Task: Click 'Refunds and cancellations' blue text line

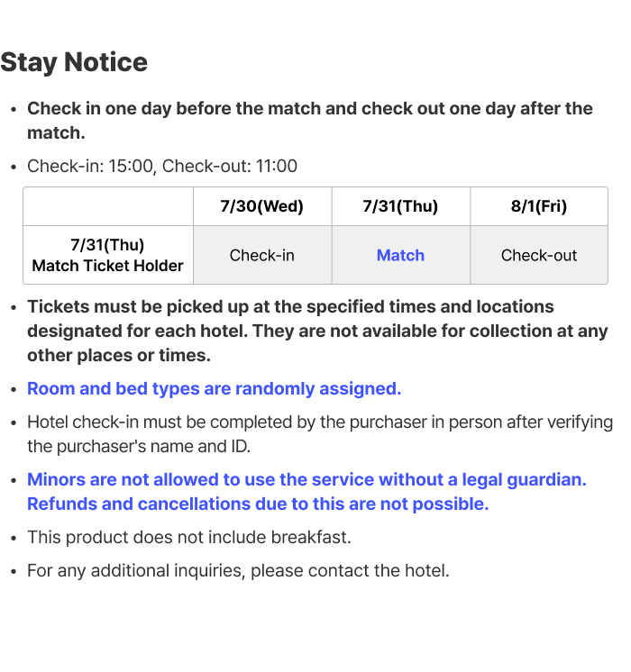Action: click(258, 504)
